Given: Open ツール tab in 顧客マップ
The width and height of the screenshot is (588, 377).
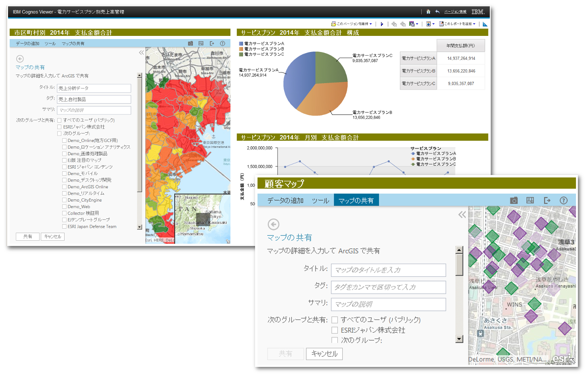Looking at the screenshot, I should (320, 200).
